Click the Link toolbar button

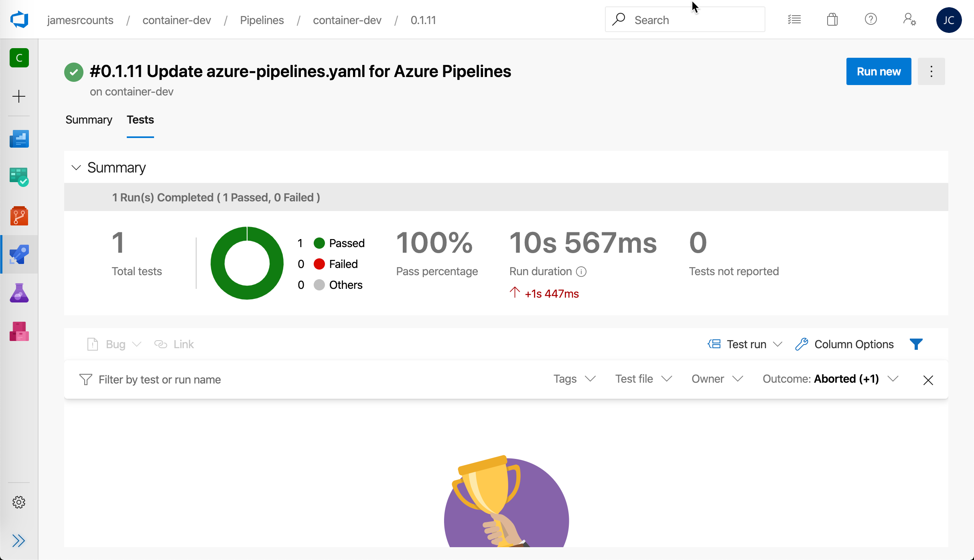(x=174, y=344)
